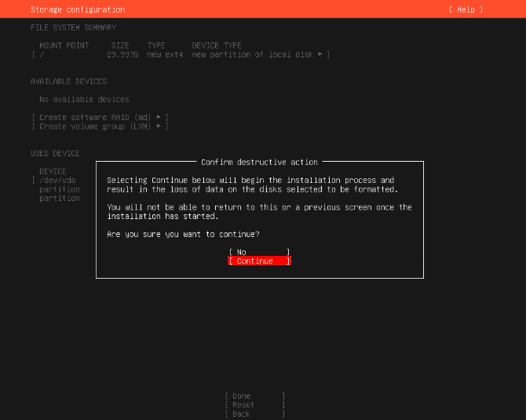
Task: Click the first partition under /dev/vda
Action: point(60,189)
